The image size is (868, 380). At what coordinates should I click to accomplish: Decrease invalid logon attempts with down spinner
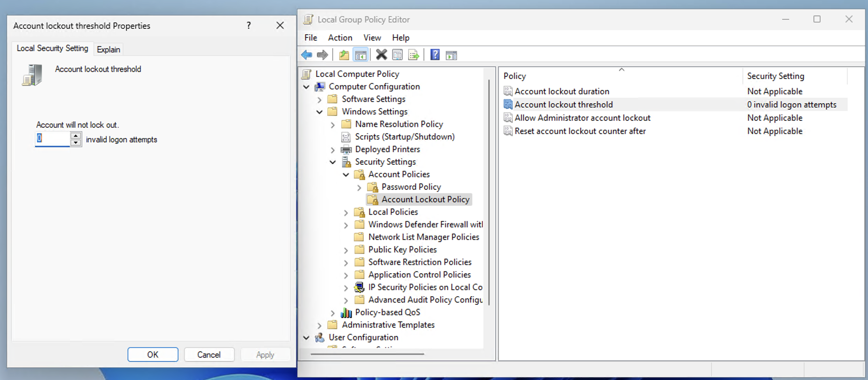(x=76, y=143)
